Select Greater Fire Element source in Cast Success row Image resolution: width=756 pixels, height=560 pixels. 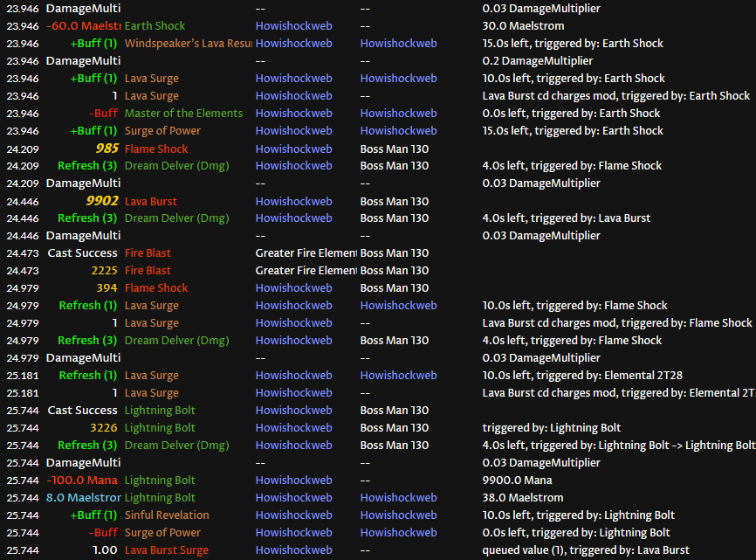306,253
